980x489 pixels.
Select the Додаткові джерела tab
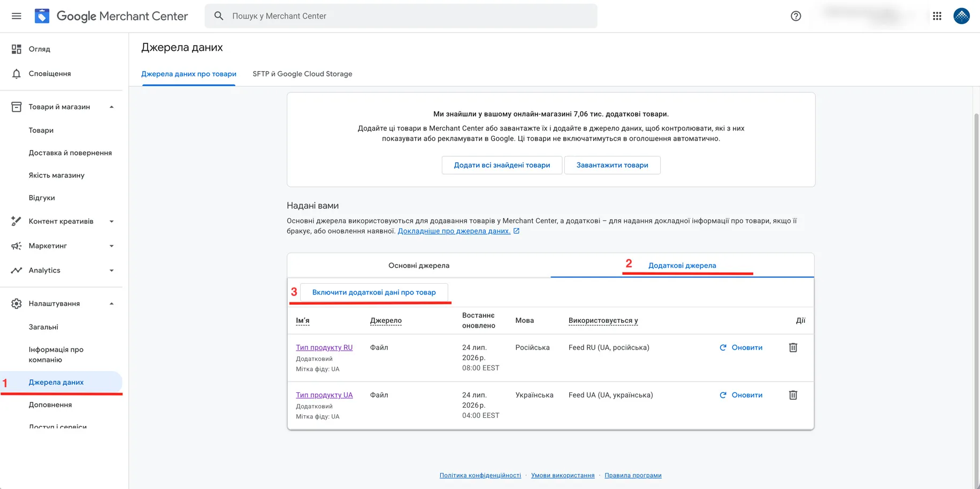(682, 265)
